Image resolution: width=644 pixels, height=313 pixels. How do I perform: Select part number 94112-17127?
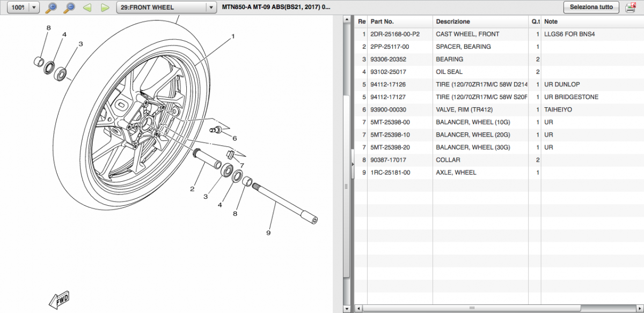click(x=388, y=97)
